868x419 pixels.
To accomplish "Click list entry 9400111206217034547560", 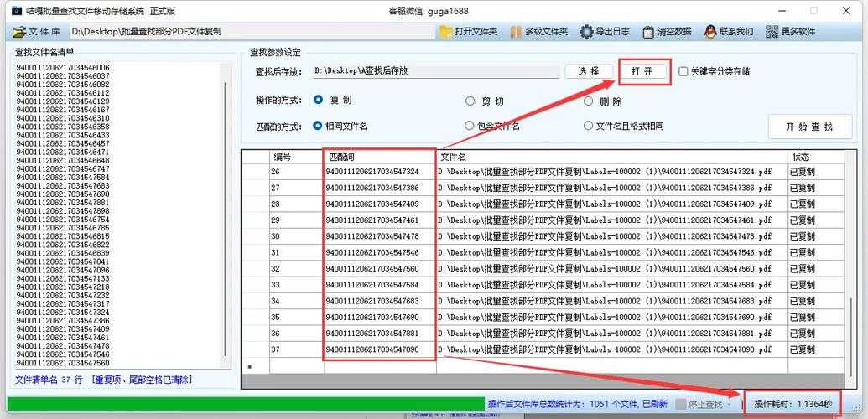I will point(63,363).
